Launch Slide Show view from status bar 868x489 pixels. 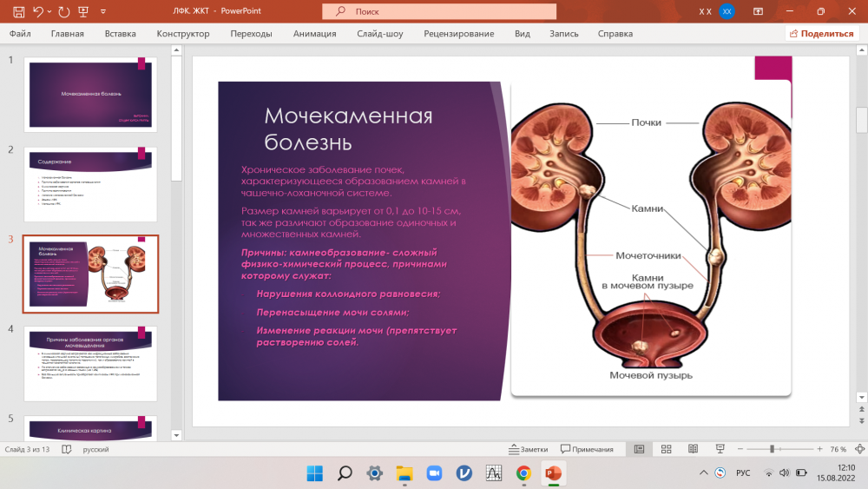click(720, 449)
